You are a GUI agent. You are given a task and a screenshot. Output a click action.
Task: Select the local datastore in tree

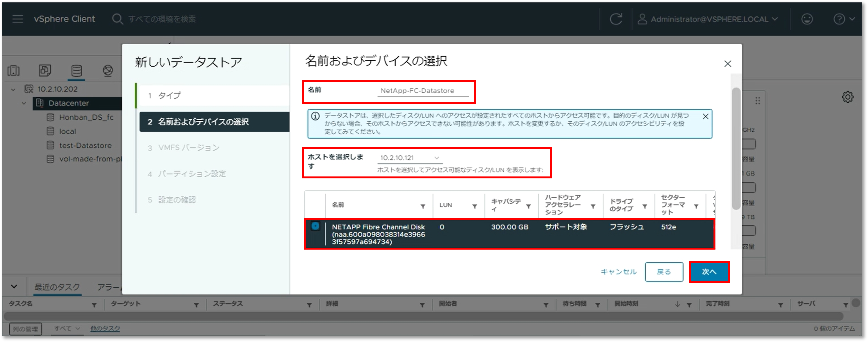pos(67,131)
